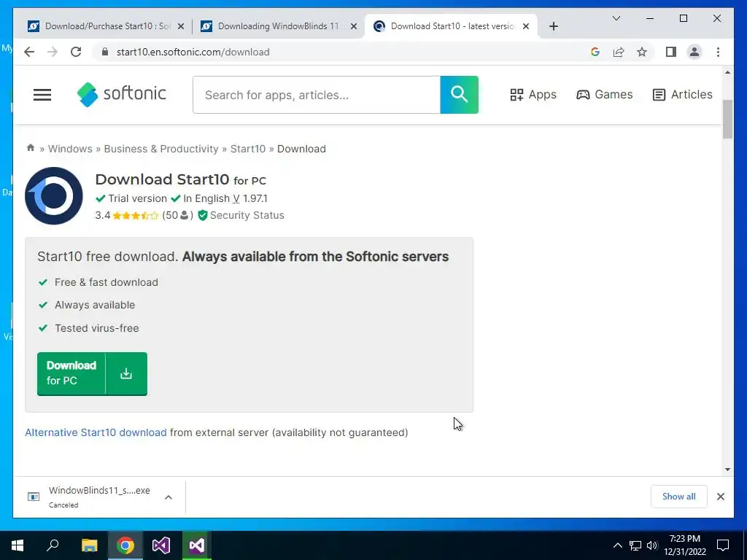This screenshot has width=747, height=560.
Task: Click the browser back arrow
Action: [29, 52]
